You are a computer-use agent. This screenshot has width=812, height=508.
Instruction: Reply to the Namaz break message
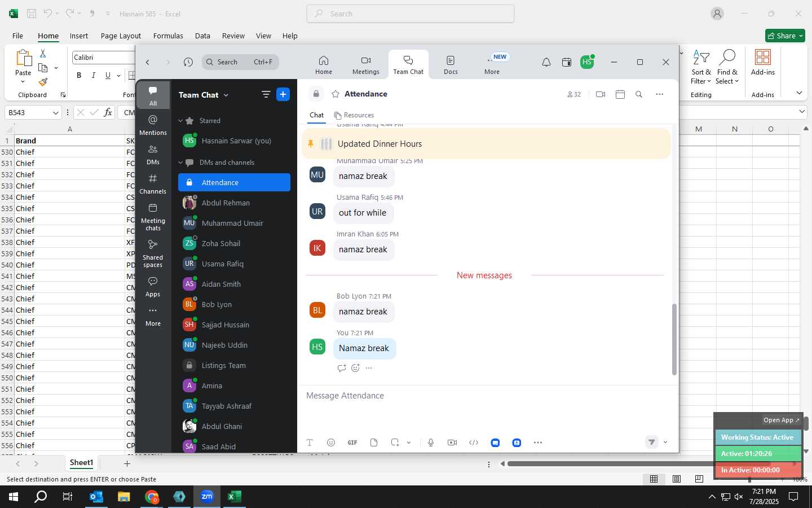tap(342, 368)
